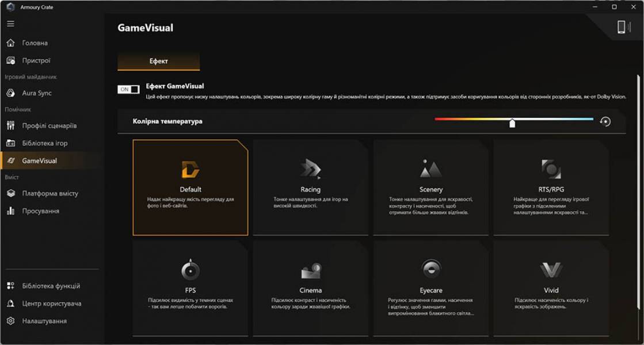Click the Vivid V icon
The width and height of the screenshot is (644, 345).
(x=551, y=270)
